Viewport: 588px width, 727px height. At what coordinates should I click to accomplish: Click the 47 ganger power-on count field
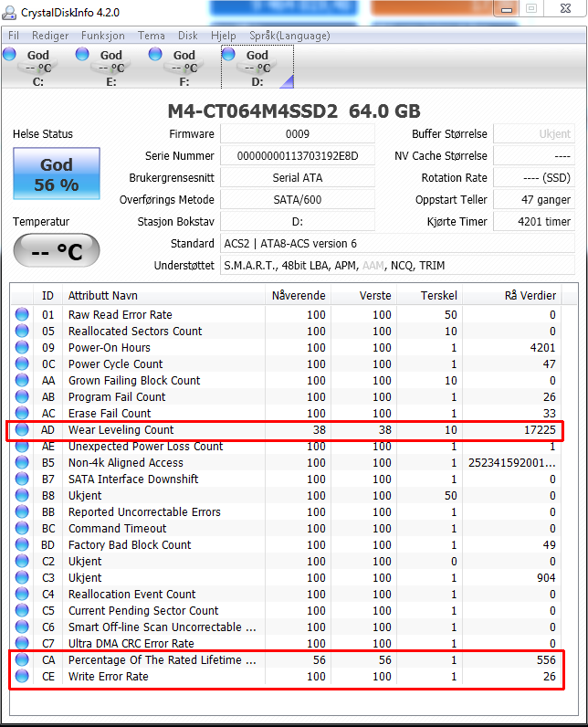[534, 200]
